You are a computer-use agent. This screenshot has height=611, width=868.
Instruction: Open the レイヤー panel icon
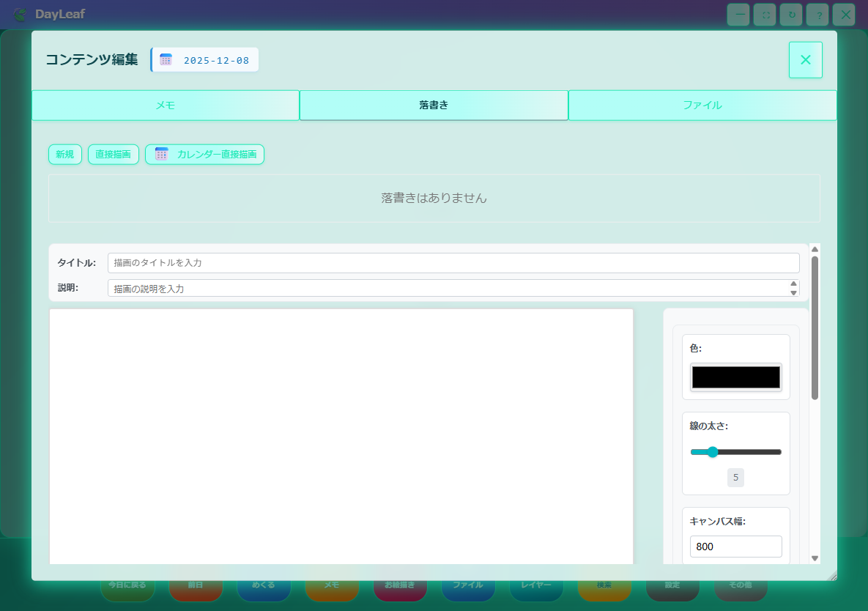tap(536, 584)
